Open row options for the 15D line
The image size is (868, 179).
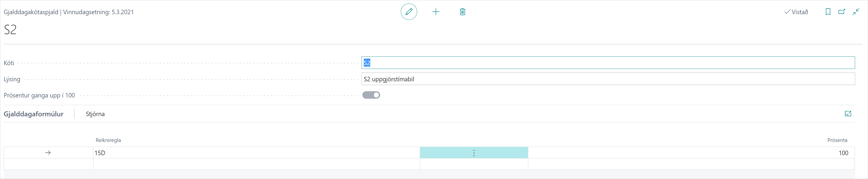pos(474,153)
